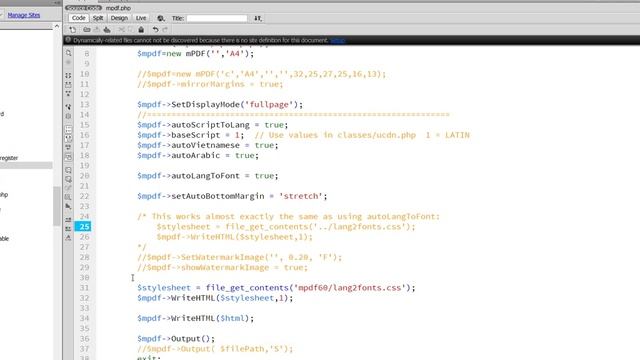Click Paste icon in standard toolbar
The width and height of the screenshot is (640, 360).
tap(141, 29)
